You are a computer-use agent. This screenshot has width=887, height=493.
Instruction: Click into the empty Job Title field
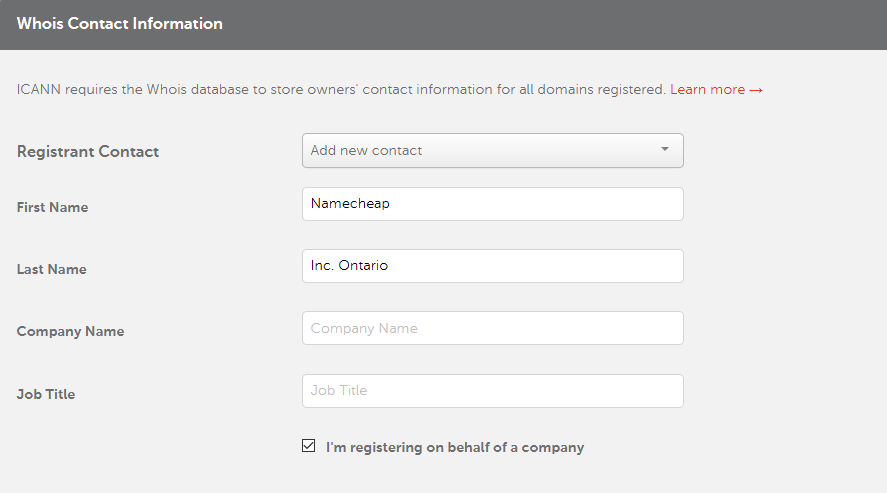493,391
